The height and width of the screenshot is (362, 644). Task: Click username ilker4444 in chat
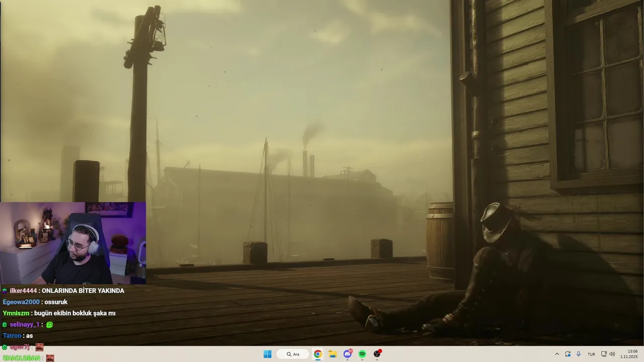23,291
